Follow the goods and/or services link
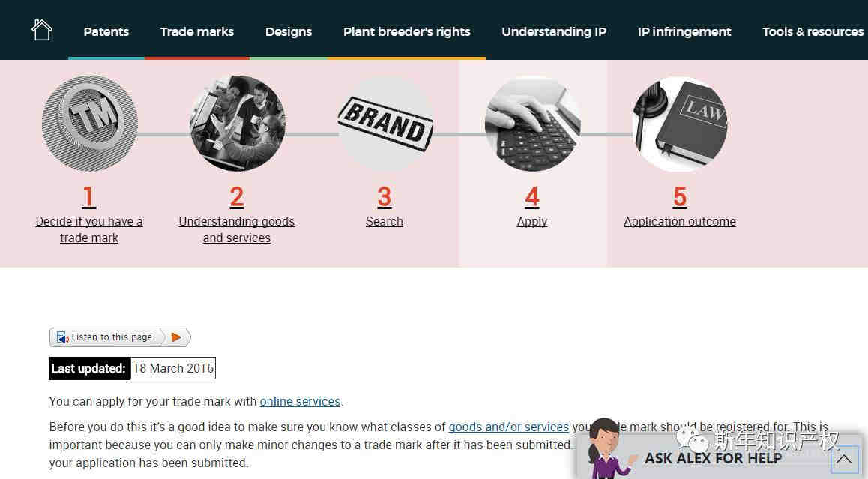The height and width of the screenshot is (479, 868). (509, 427)
